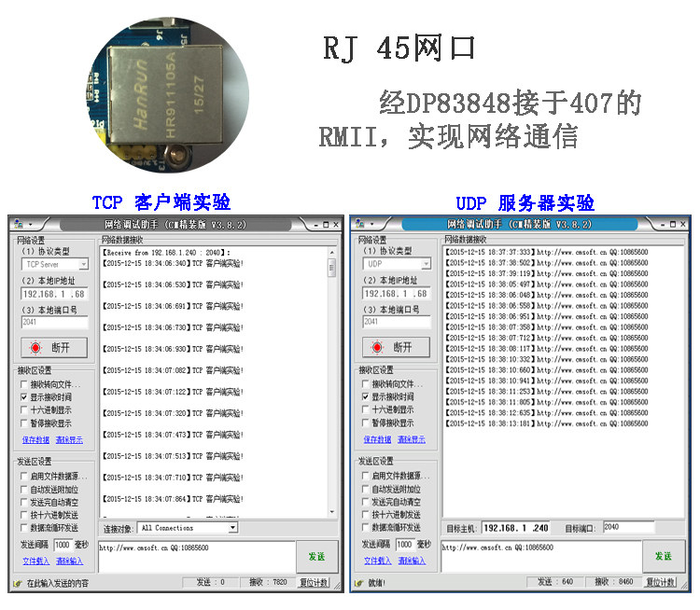
Task: Click the target port 2040 field
Action: tap(628, 527)
